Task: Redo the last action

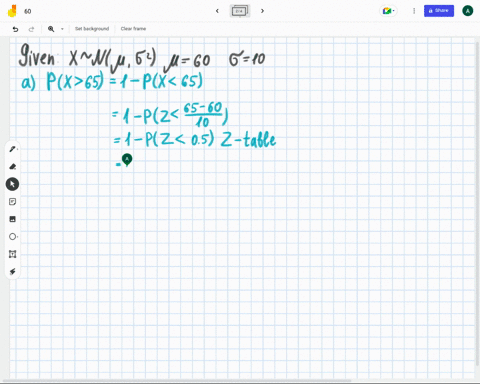Action: point(31,29)
